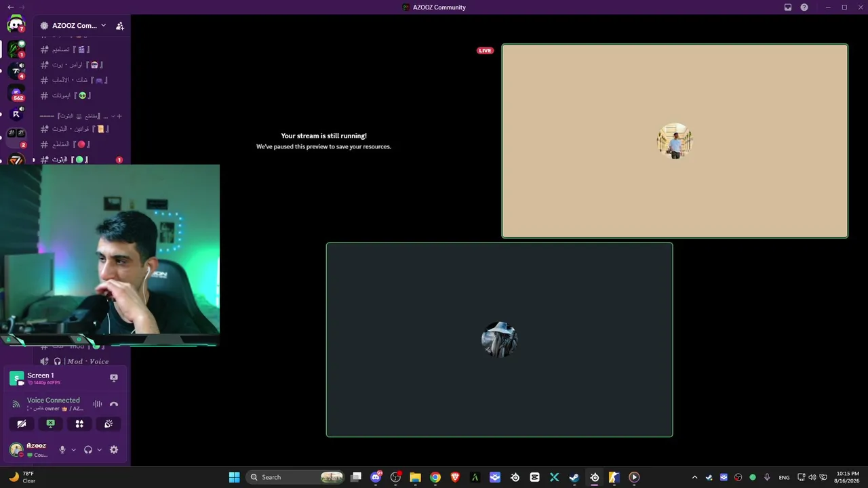Open the Discord help icon
This screenshot has height=488, width=868.
[x=804, y=7]
